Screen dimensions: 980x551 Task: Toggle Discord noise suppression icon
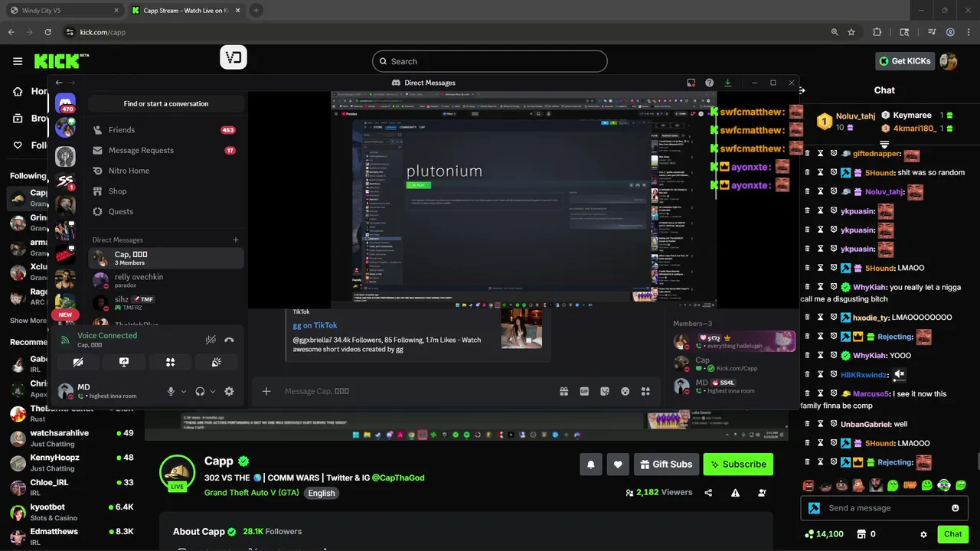coord(211,340)
